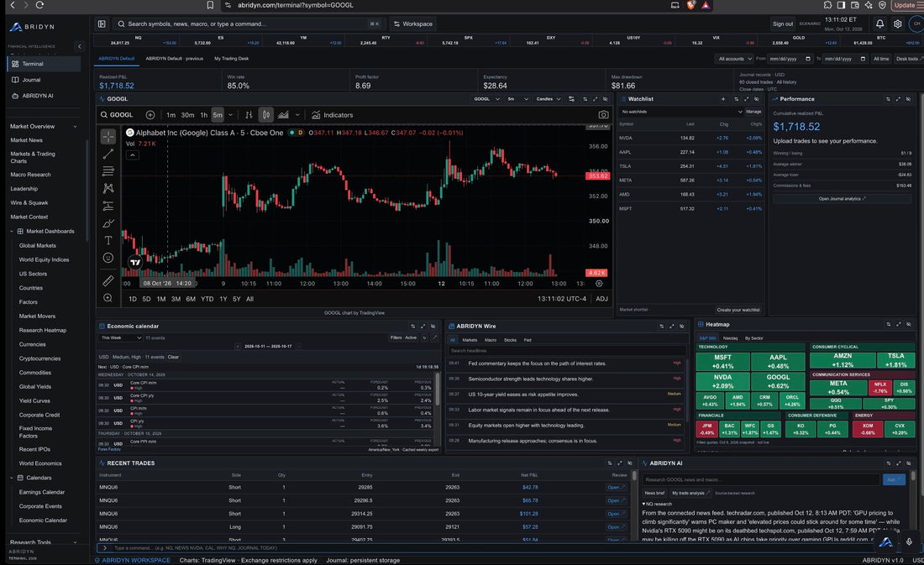
Task: Switch chart to bars style
Action: [x=249, y=115]
